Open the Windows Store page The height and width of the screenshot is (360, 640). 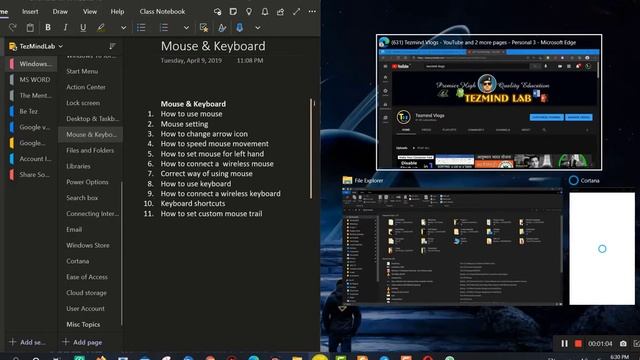(x=90, y=245)
